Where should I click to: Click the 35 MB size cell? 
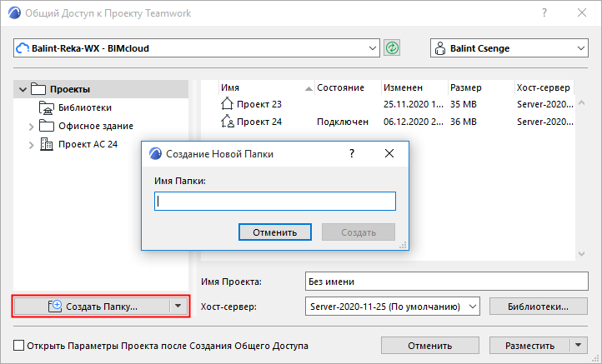(464, 104)
